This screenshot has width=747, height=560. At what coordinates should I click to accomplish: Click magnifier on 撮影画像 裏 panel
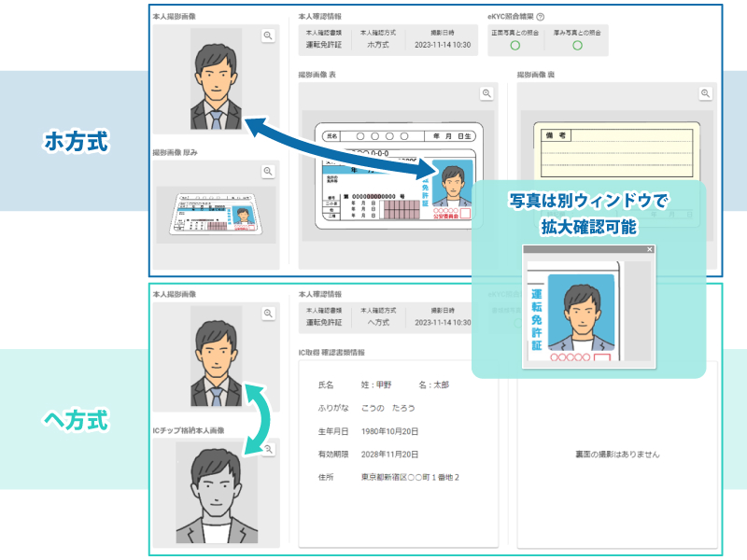[x=706, y=93]
